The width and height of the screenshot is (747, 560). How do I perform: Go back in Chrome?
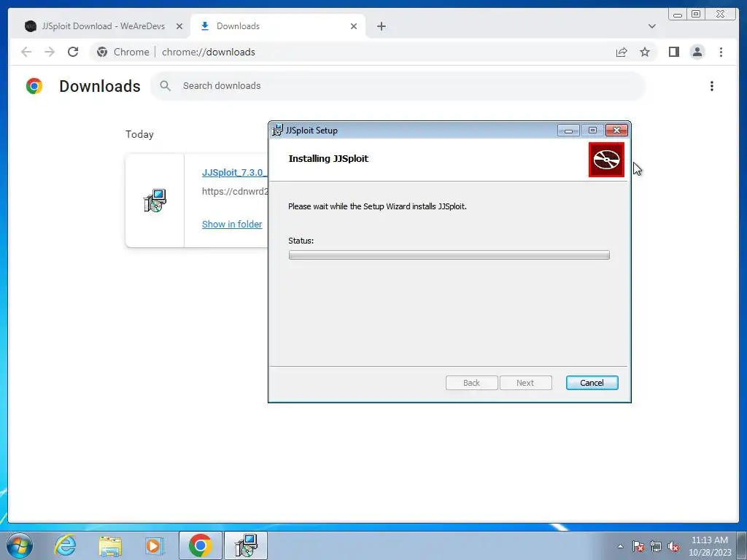click(x=26, y=52)
